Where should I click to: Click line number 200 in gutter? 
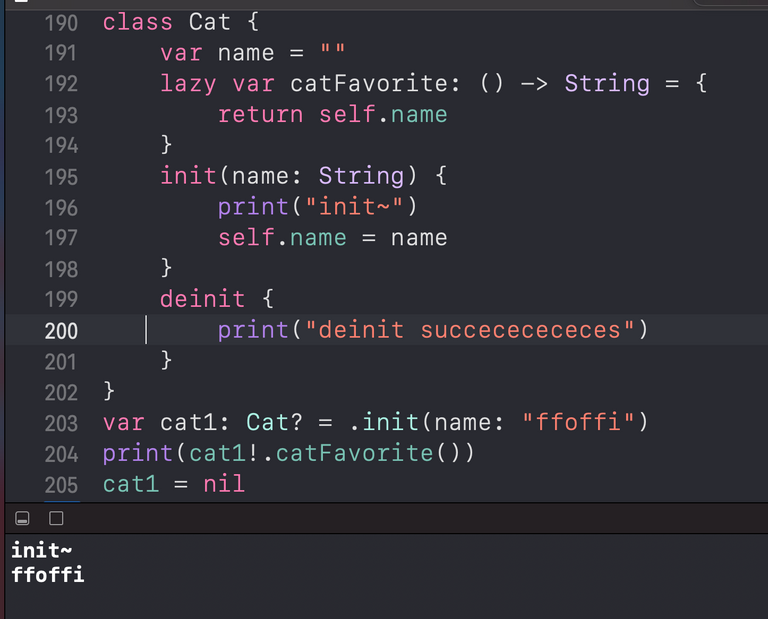coord(61,331)
